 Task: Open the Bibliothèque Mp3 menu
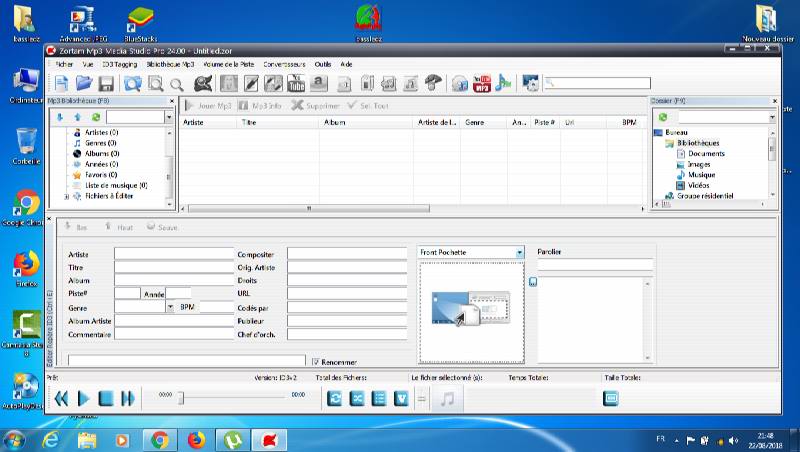coord(170,64)
